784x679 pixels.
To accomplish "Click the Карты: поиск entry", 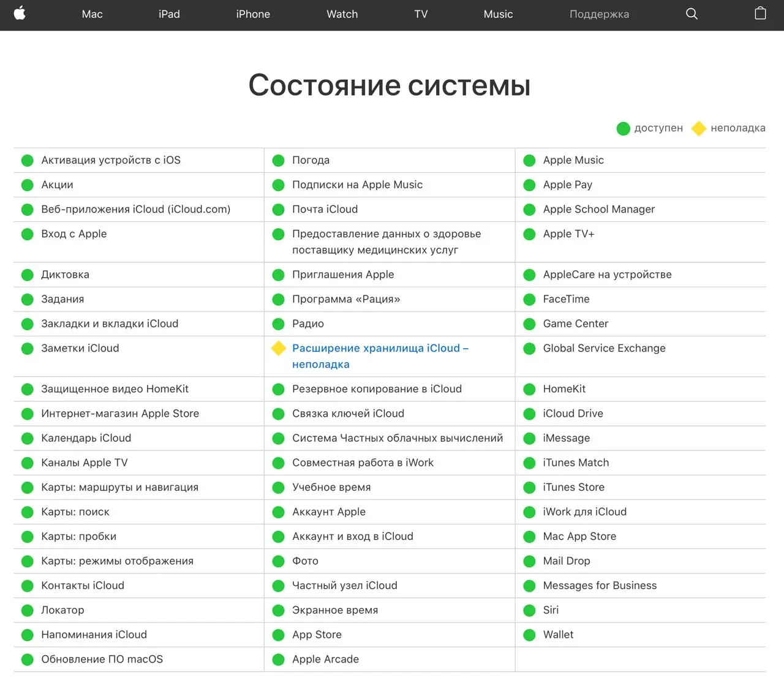I will pyautogui.click(x=75, y=512).
